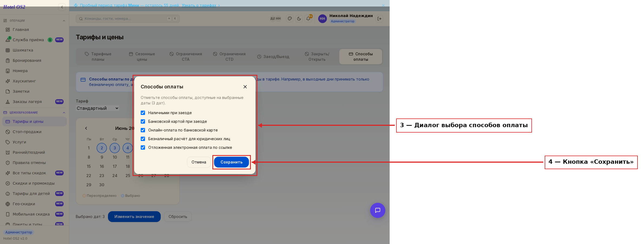This screenshot has width=644, height=244.
Task: Select calendar date 3
Action: click(115, 148)
